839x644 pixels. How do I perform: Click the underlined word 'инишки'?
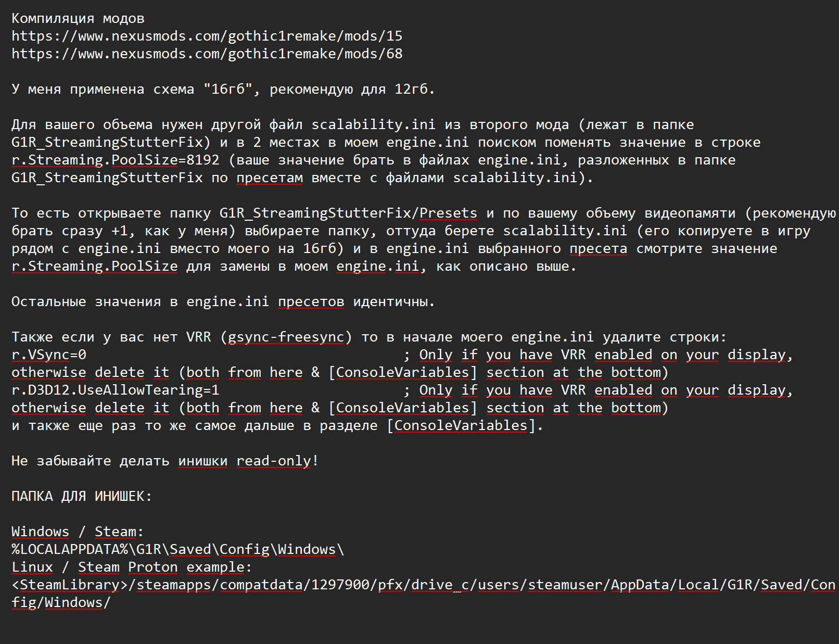point(203,461)
